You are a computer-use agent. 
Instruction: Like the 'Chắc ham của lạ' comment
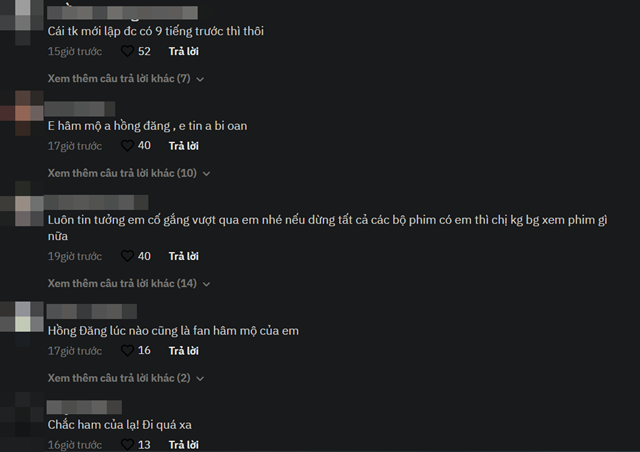click(127, 445)
